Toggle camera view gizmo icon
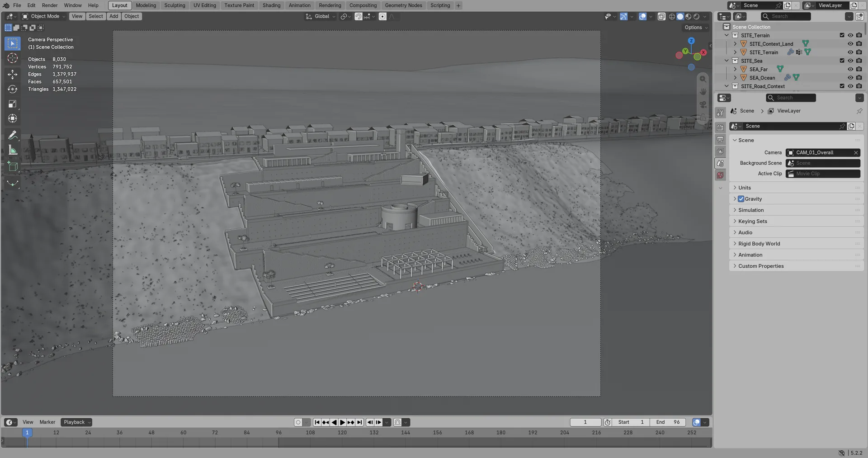 [703, 104]
